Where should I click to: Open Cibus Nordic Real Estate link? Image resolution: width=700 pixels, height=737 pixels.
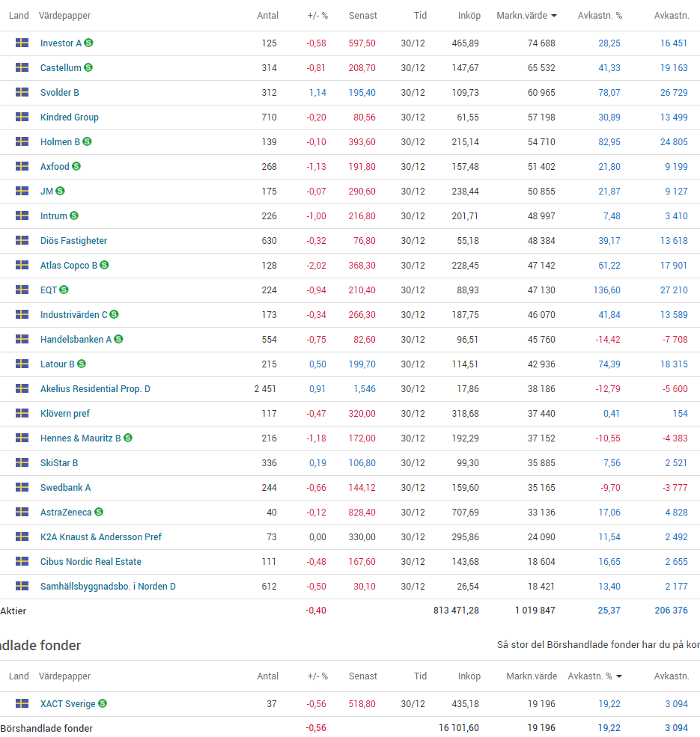pos(91,561)
